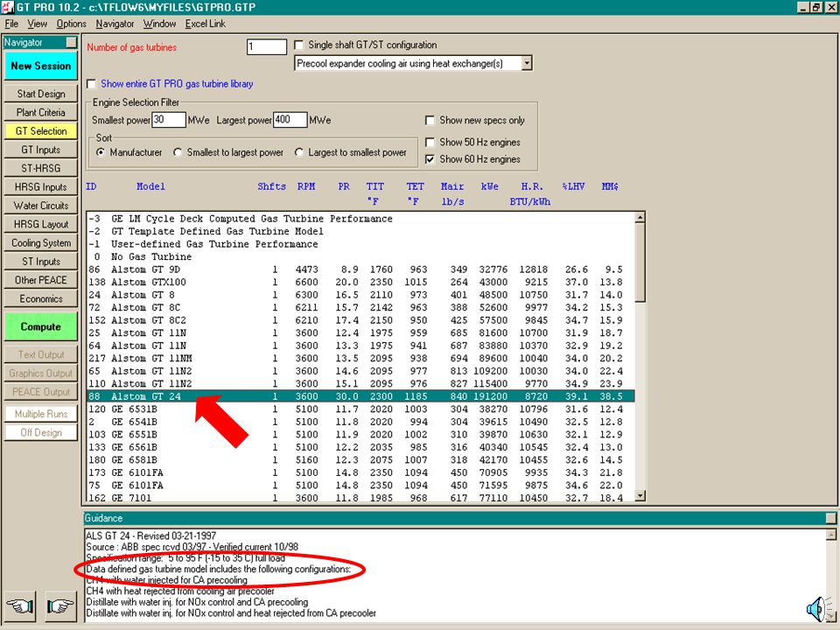Select the Alstom GT 8C row
Screen dimensions: 840x630
click(360, 307)
